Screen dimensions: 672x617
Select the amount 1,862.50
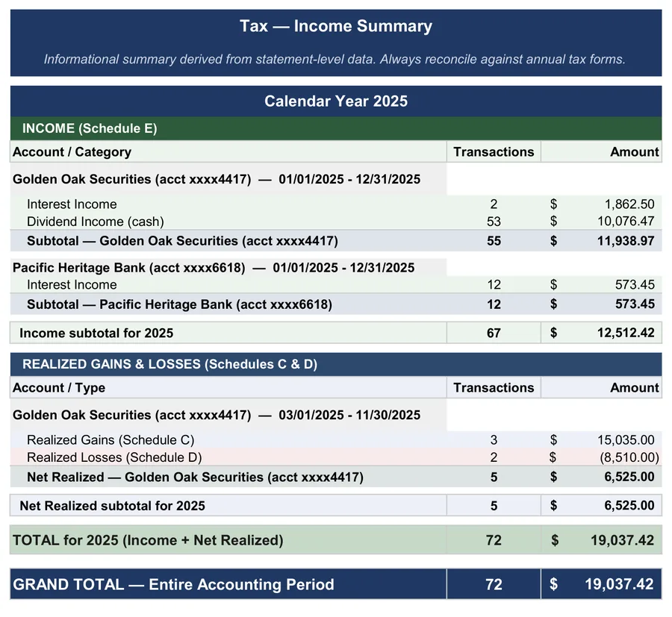tap(629, 204)
